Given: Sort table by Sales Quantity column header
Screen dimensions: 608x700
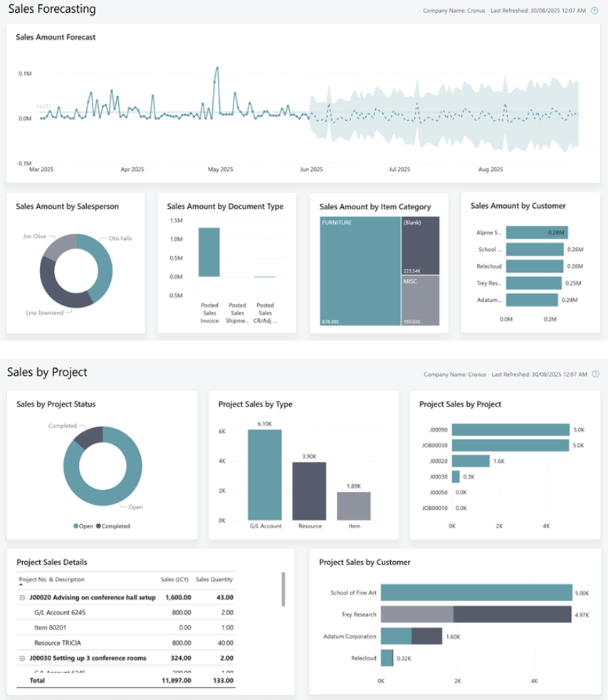Looking at the screenshot, I should [x=214, y=579].
